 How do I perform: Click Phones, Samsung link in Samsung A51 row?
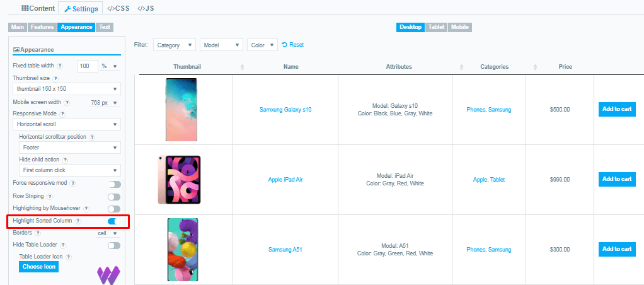click(x=489, y=250)
